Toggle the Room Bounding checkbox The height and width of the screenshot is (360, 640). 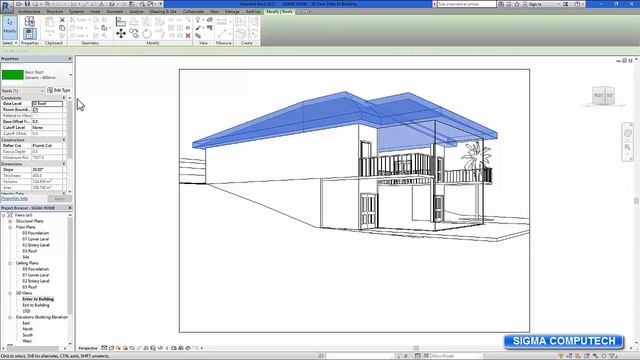point(35,110)
